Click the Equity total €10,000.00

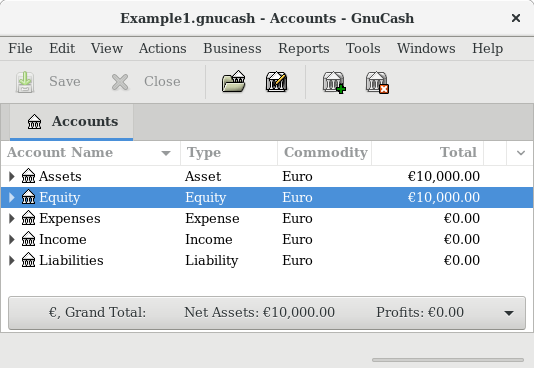click(444, 197)
